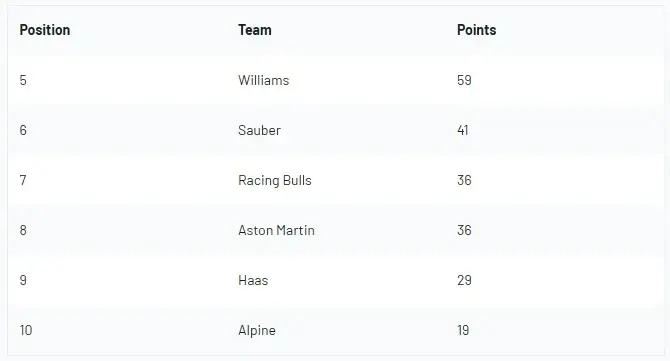Select the Sauber team name
Screen dimensions: 670x361
[x=259, y=130]
